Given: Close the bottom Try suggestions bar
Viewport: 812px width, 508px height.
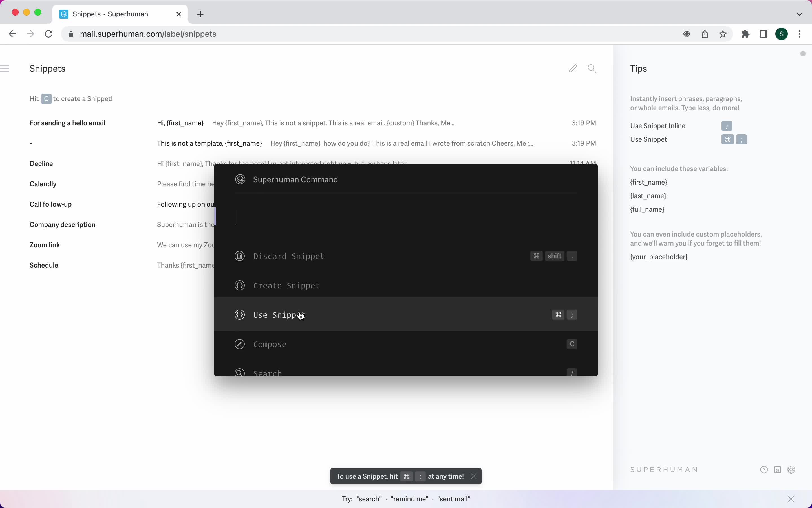Looking at the screenshot, I should 791,499.
